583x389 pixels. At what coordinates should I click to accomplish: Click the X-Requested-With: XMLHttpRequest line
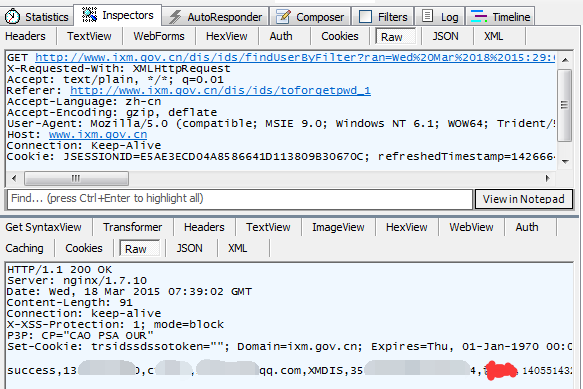point(119,69)
